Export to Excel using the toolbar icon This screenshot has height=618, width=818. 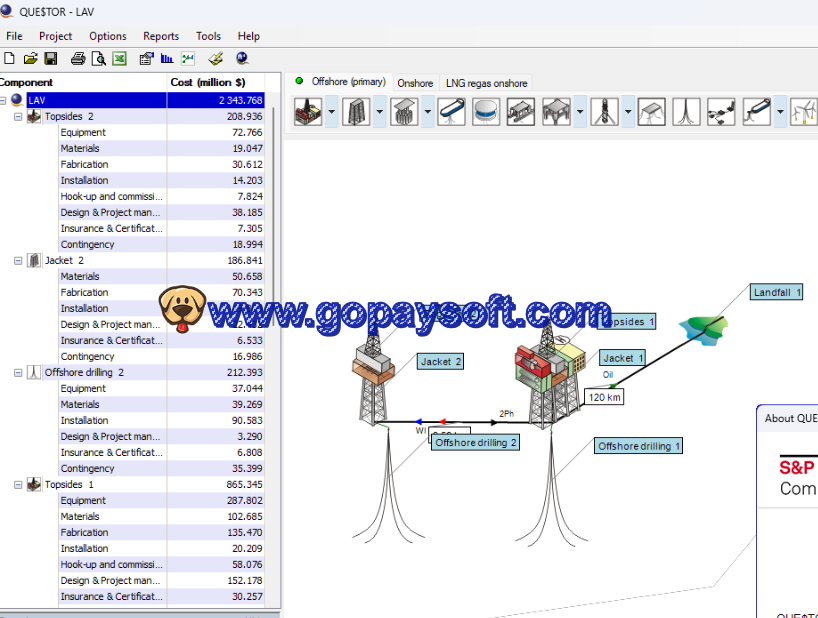pyautogui.click(x=119, y=59)
